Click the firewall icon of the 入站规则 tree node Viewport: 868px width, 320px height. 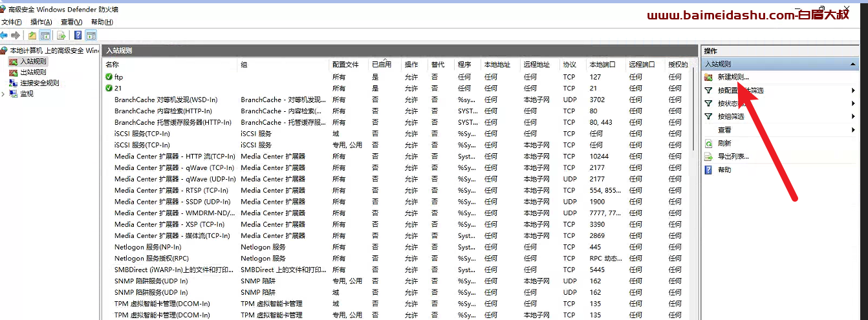coord(14,61)
